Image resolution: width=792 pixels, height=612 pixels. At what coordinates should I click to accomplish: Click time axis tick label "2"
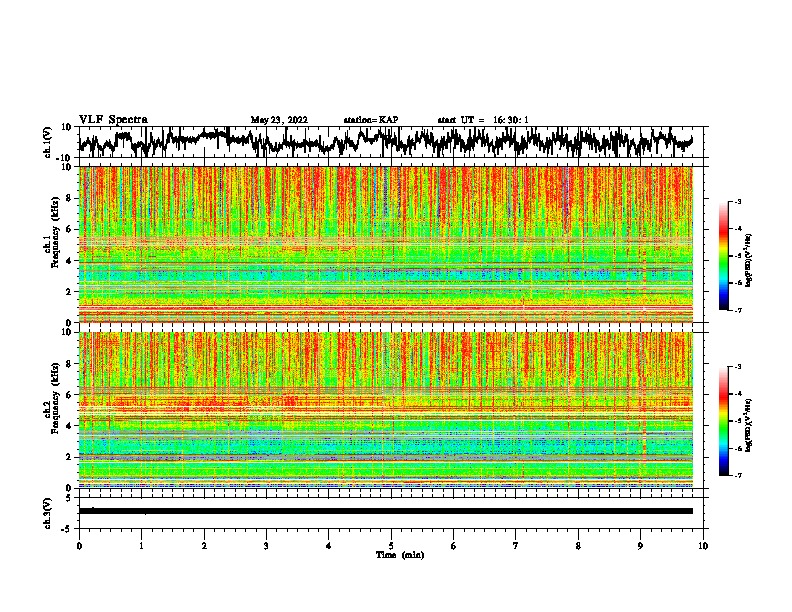tap(204, 546)
